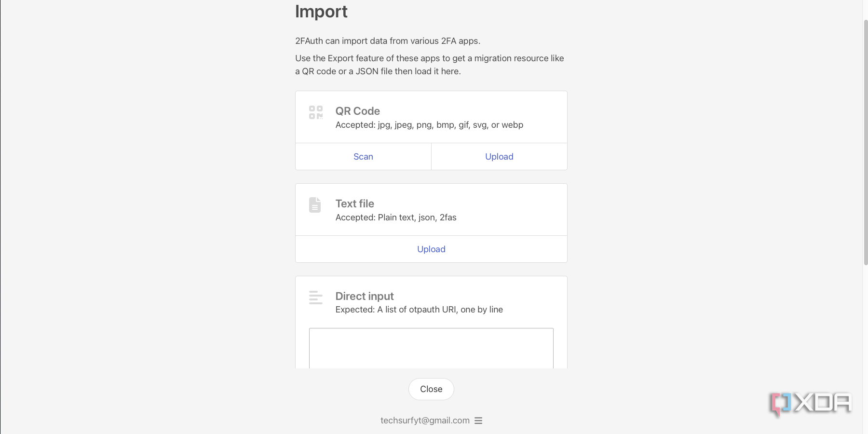Click the '2FAuth can import data' sentence
This screenshot has width=868, height=434.
(x=388, y=41)
